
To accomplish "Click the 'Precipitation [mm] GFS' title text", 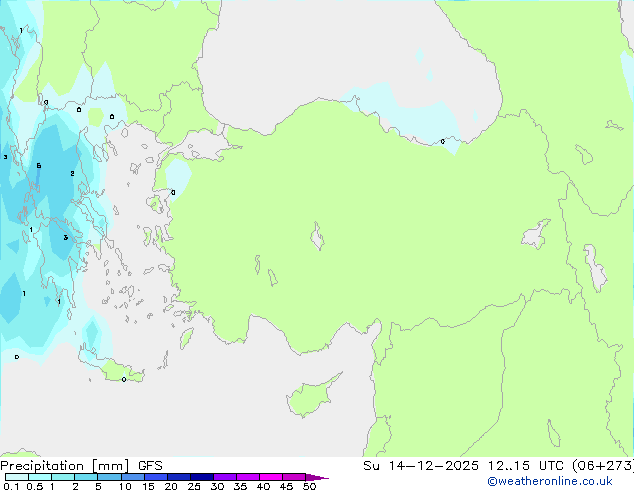I will coord(81,466).
